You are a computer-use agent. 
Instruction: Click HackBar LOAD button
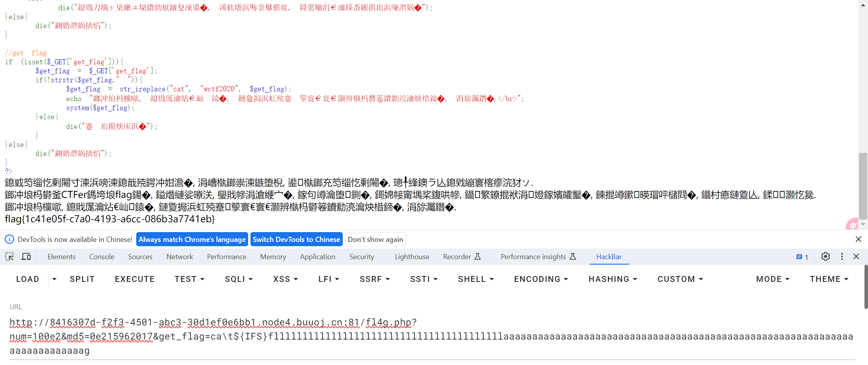click(x=27, y=279)
